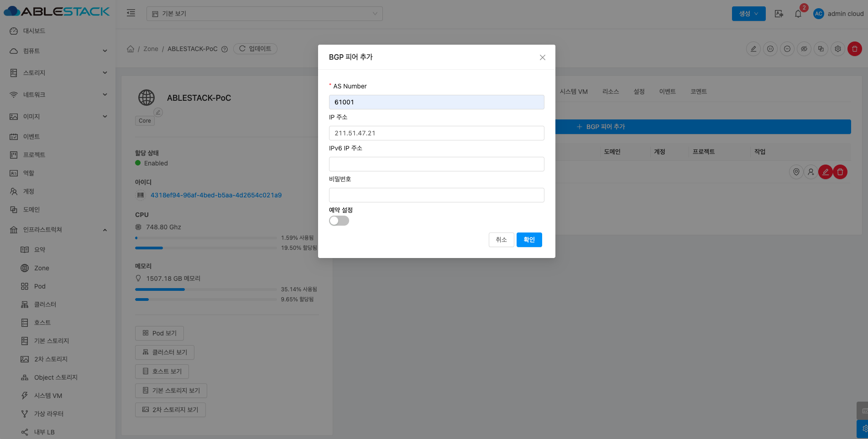Screen dimensions: 868x439
Task: Click the notifications bell icon
Action: pos(798,14)
